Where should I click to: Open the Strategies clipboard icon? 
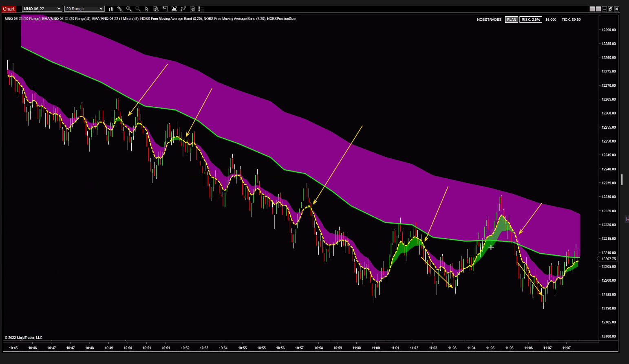coord(192,9)
